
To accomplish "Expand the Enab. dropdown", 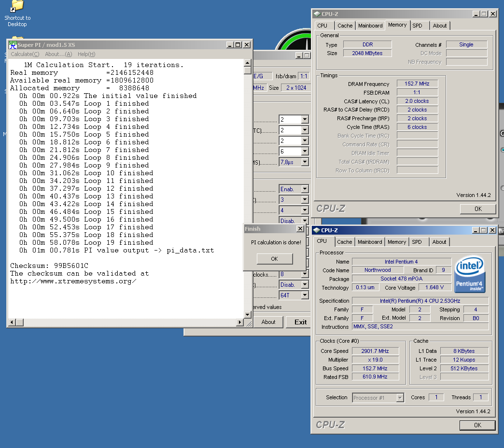I will pos(305,189).
